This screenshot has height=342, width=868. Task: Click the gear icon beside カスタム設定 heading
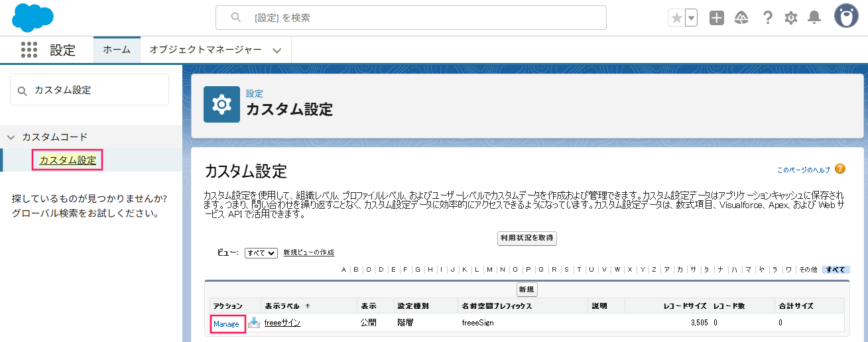click(x=221, y=104)
